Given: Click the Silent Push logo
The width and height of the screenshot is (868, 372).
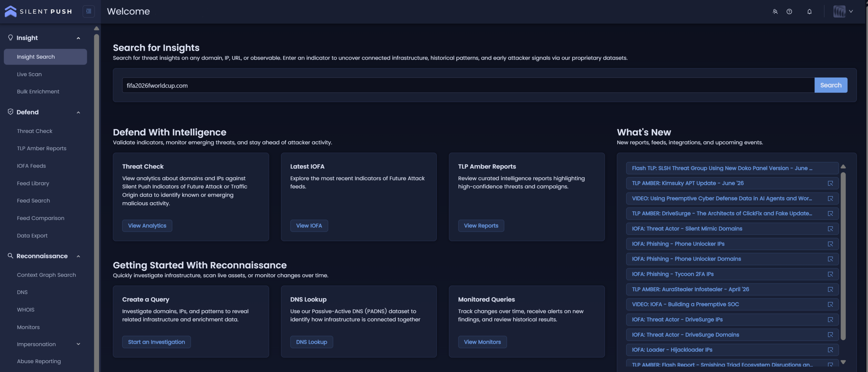Looking at the screenshot, I should 38,11.
